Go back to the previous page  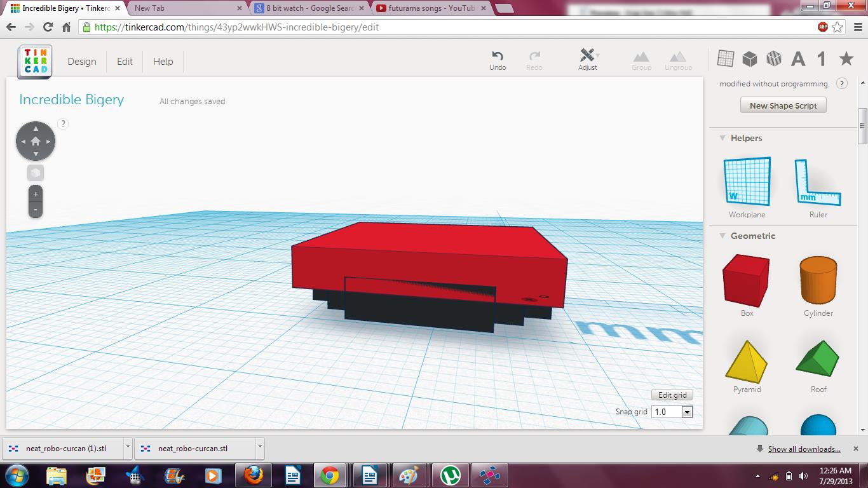coord(11,27)
